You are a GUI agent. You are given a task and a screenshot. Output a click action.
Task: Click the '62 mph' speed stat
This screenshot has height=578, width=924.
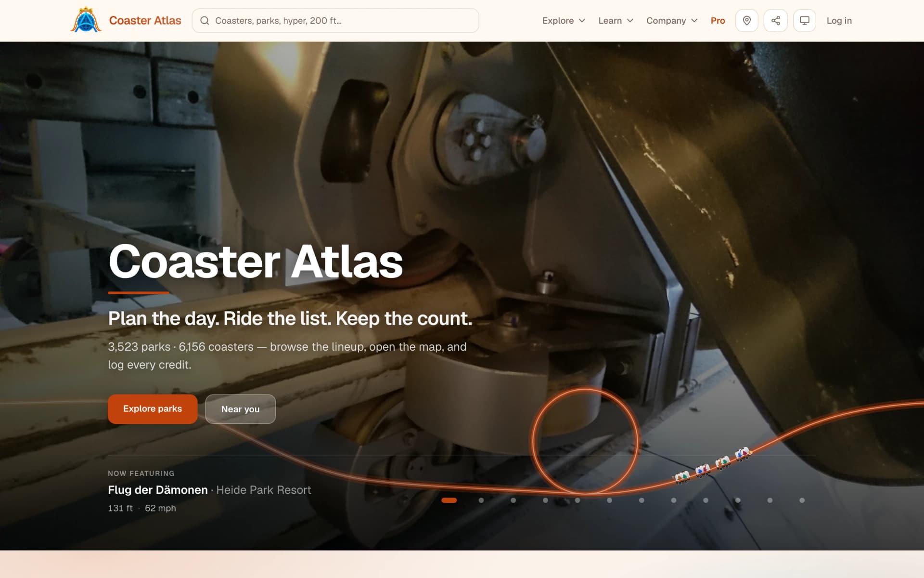coord(160,508)
